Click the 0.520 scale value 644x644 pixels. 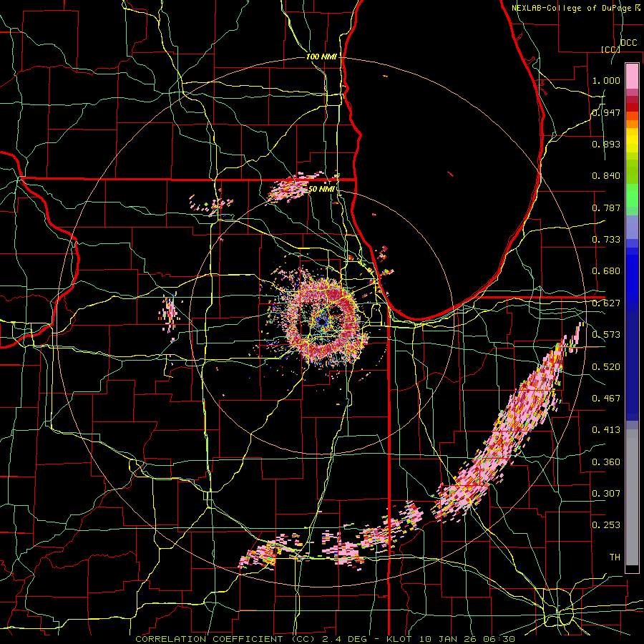click(606, 366)
